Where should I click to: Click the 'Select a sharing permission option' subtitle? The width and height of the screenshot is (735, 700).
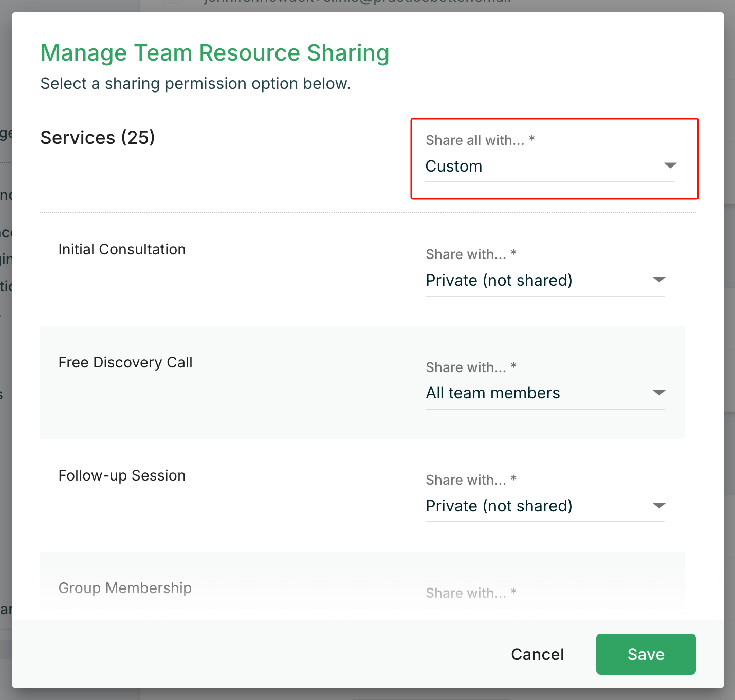[195, 84]
